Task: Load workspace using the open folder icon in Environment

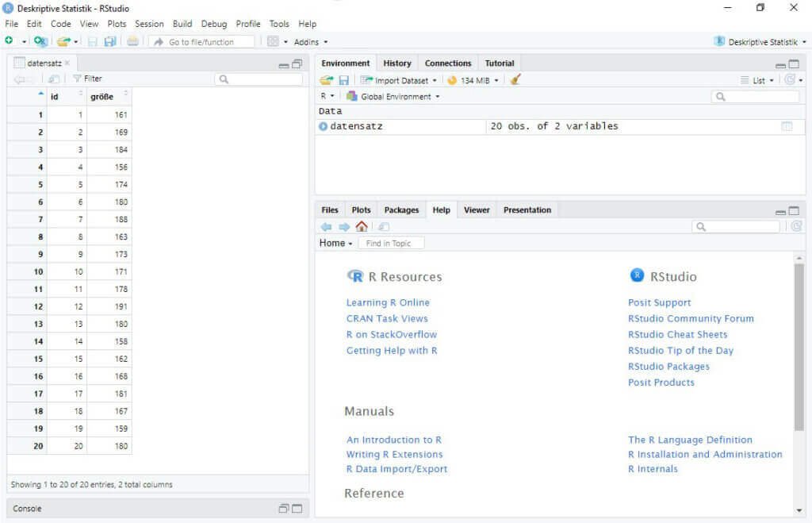Action: [x=325, y=79]
